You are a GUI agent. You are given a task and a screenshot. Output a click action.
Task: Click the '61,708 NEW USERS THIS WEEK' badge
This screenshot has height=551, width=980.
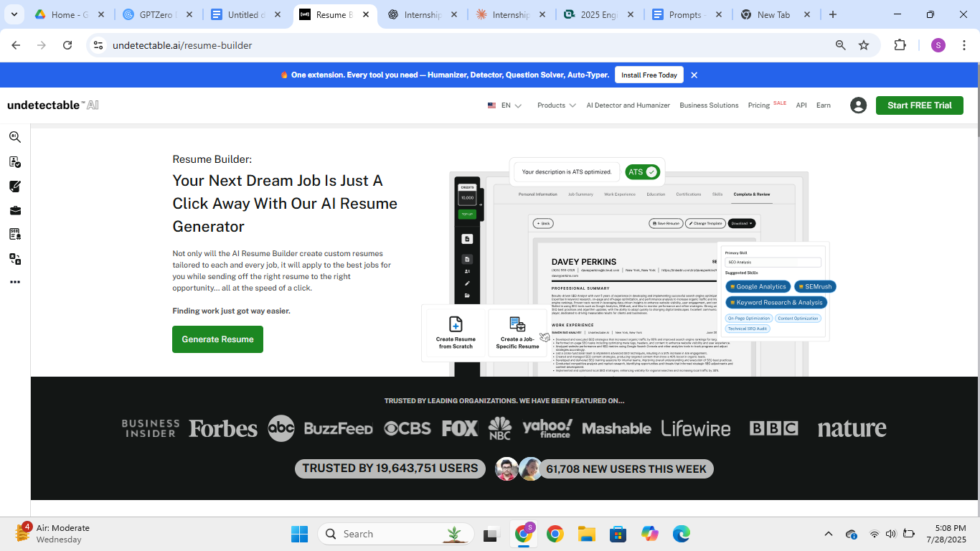tap(626, 469)
